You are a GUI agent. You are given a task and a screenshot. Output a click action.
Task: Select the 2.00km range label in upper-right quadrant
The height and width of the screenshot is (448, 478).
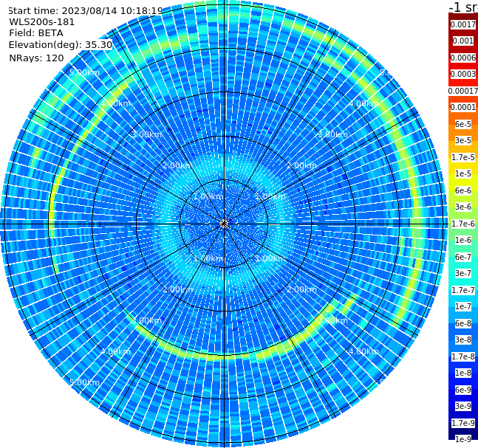(x=301, y=165)
